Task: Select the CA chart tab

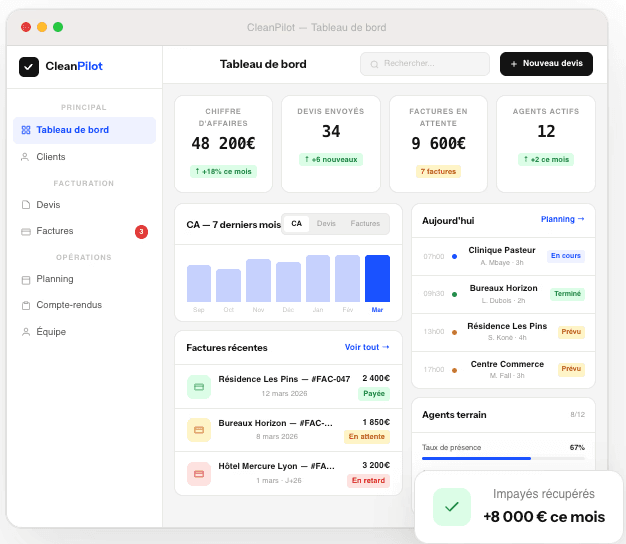Action: click(x=296, y=224)
